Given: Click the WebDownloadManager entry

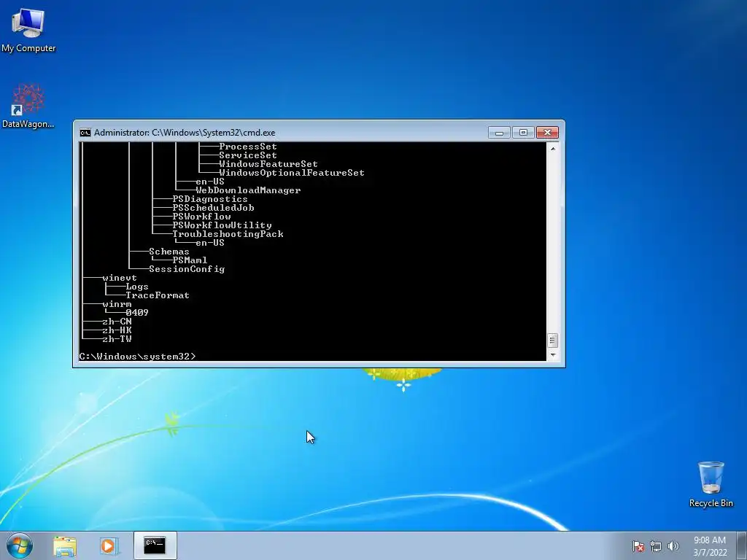Looking at the screenshot, I should pyautogui.click(x=248, y=190).
